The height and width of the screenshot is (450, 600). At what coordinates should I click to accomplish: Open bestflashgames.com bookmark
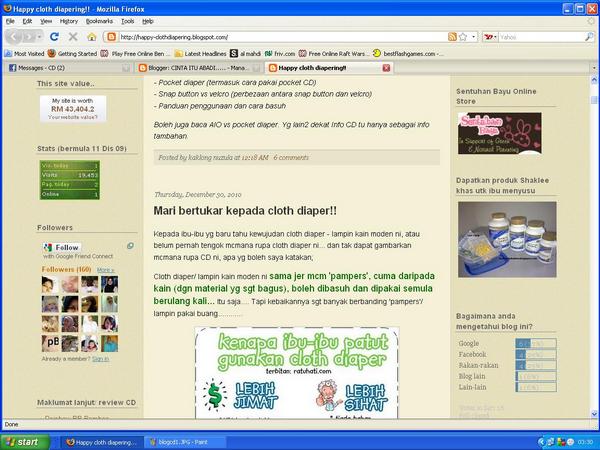(x=408, y=54)
